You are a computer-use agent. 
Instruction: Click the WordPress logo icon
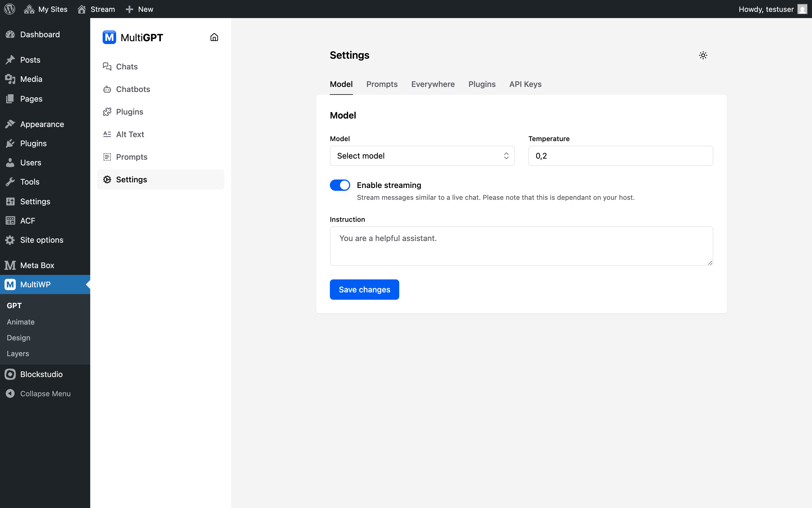pos(9,9)
